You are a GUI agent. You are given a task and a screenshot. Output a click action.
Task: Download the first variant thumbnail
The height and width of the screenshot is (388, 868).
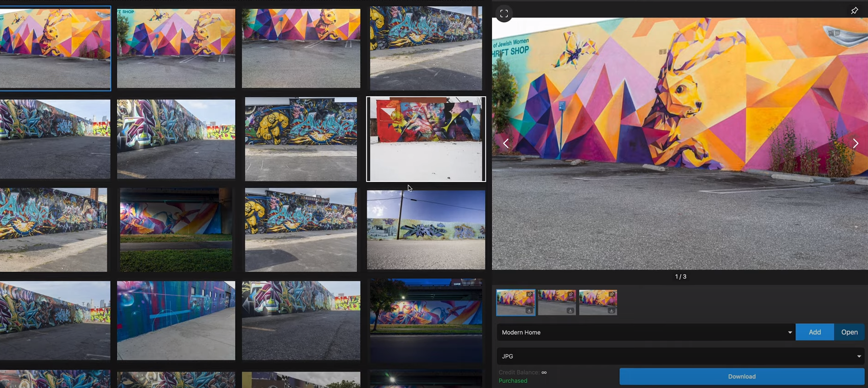[529, 311]
